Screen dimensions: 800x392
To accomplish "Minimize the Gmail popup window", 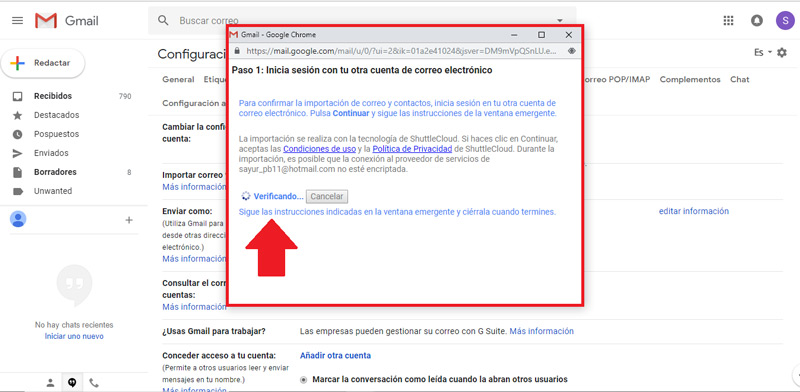I will (514, 35).
